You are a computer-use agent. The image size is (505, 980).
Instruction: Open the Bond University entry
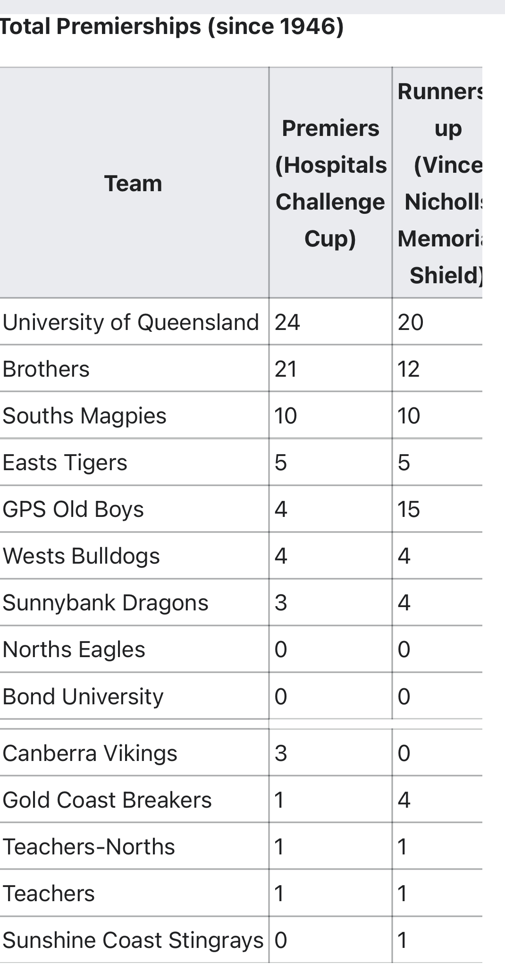(83, 696)
